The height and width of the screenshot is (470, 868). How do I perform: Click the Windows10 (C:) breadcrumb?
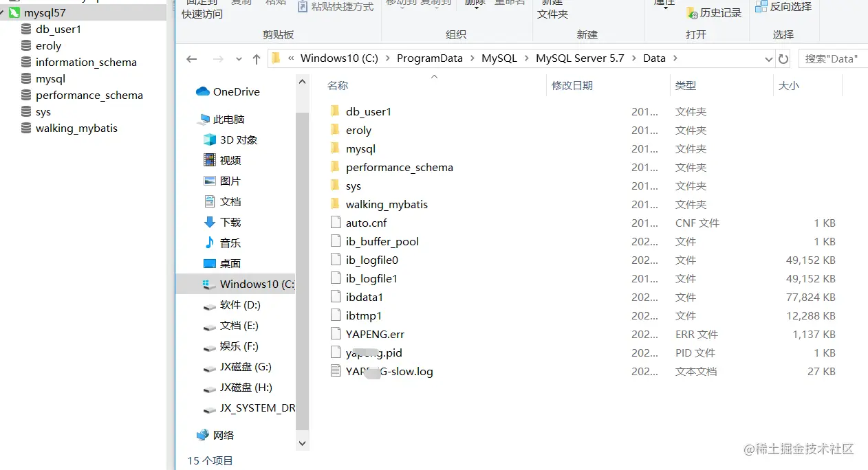point(339,58)
